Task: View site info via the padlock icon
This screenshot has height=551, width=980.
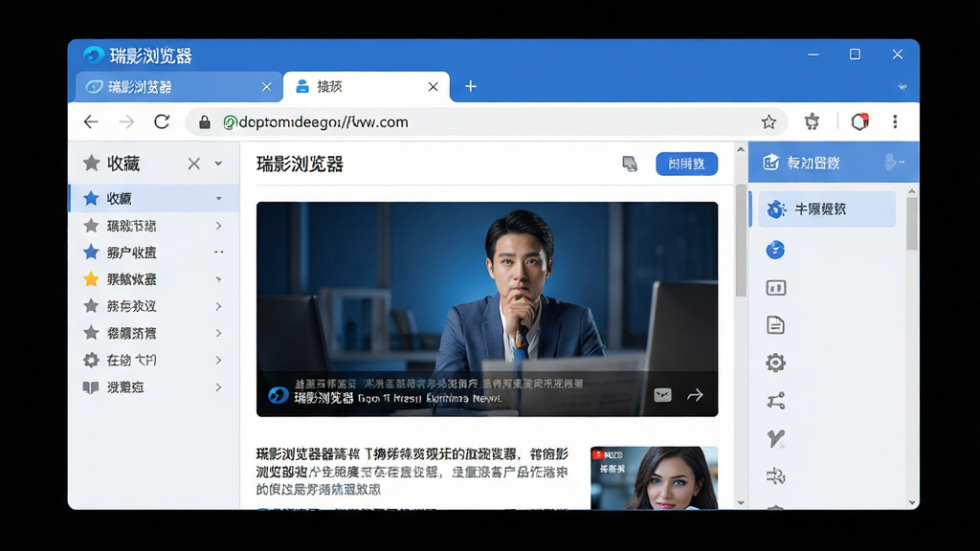Action: pyautogui.click(x=205, y=122)
